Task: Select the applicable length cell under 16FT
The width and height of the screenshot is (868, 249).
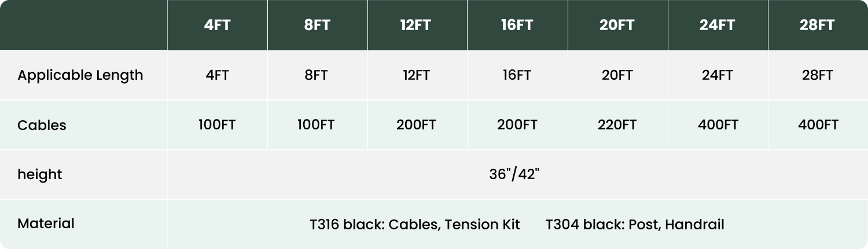Action: tap(517, 75)
